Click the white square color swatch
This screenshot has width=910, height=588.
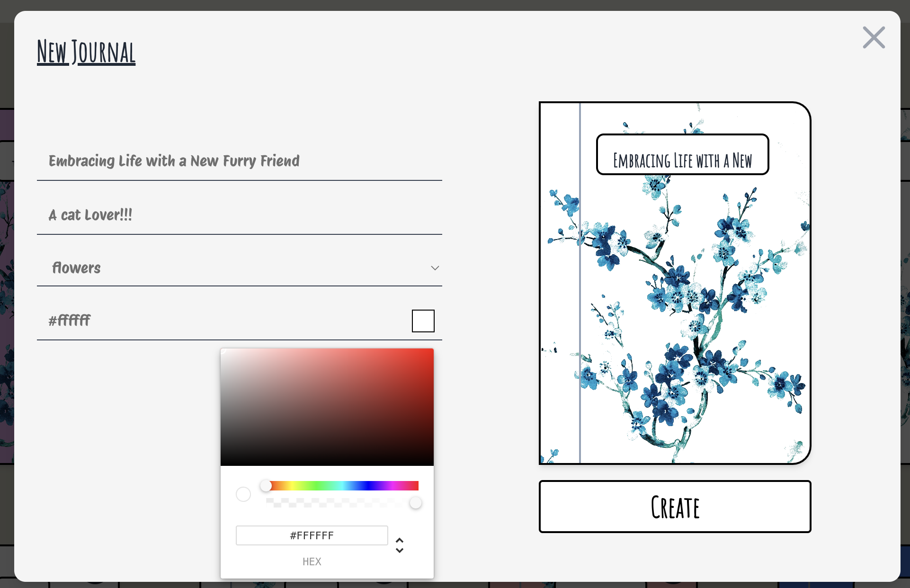pyautogui.click(x=423, y=321)
